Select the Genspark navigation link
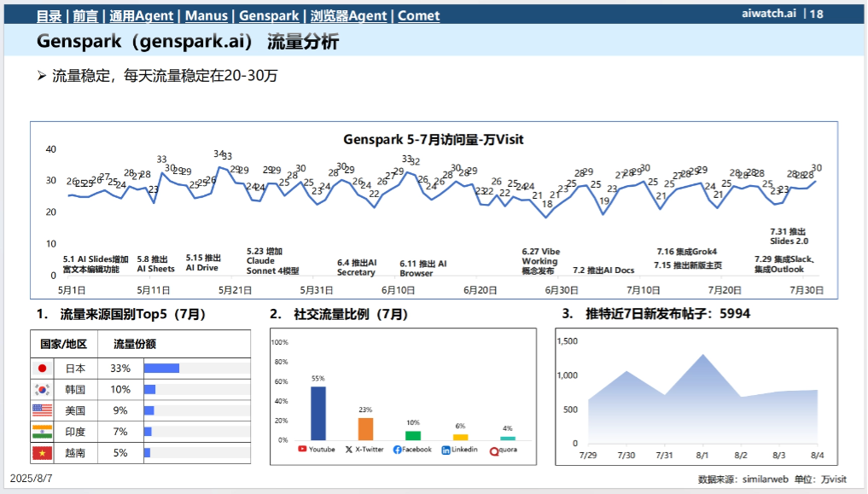 pos(269,15)
